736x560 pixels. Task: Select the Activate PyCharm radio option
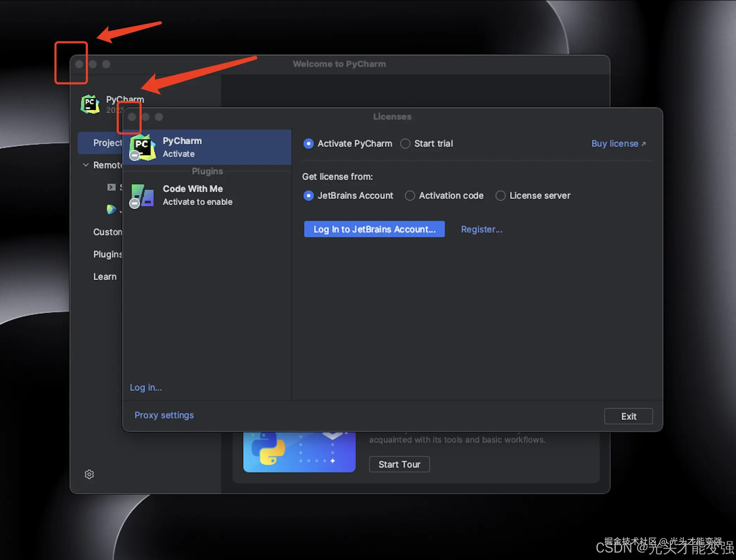[309, 144]
